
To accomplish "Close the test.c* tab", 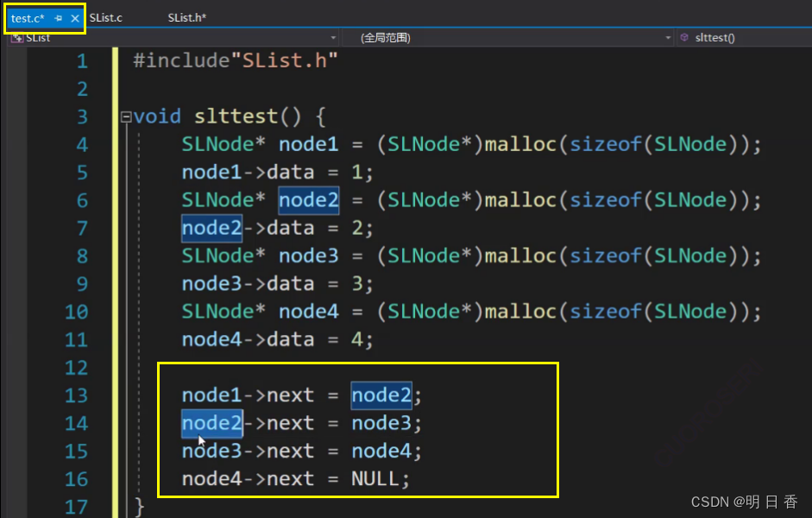I will (75, 19).
